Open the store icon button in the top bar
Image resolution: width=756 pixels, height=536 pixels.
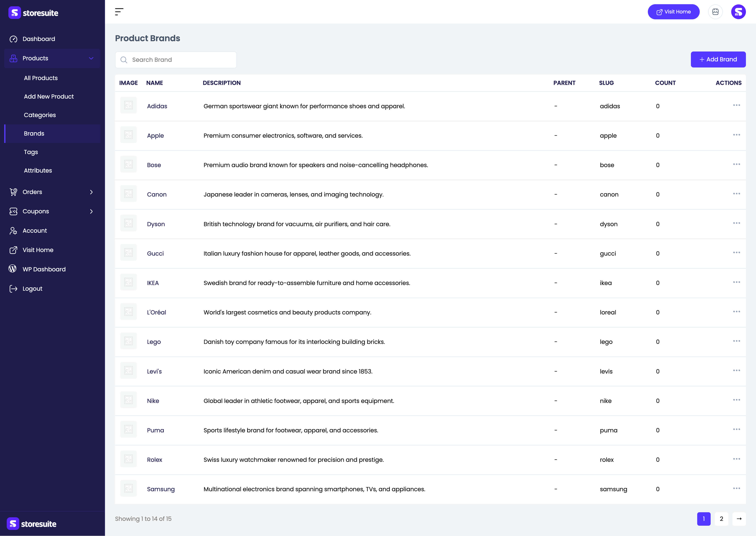[715, 12]
